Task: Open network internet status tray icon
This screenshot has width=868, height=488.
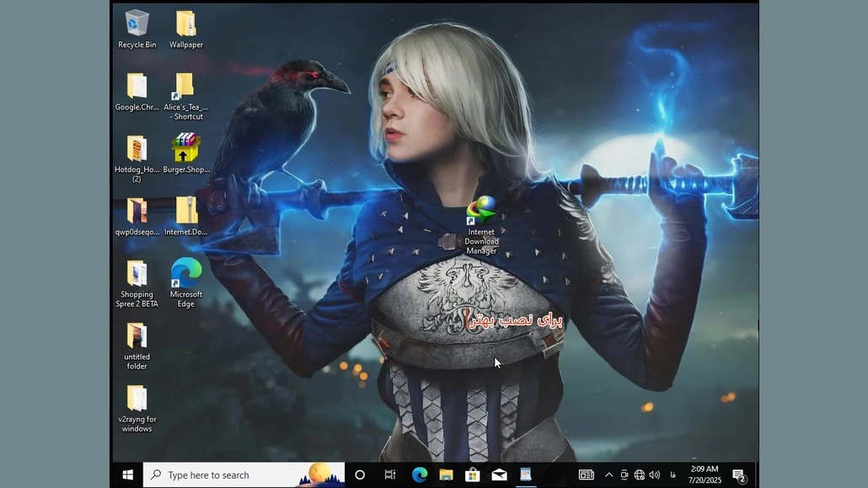Action: coord(640,475)
